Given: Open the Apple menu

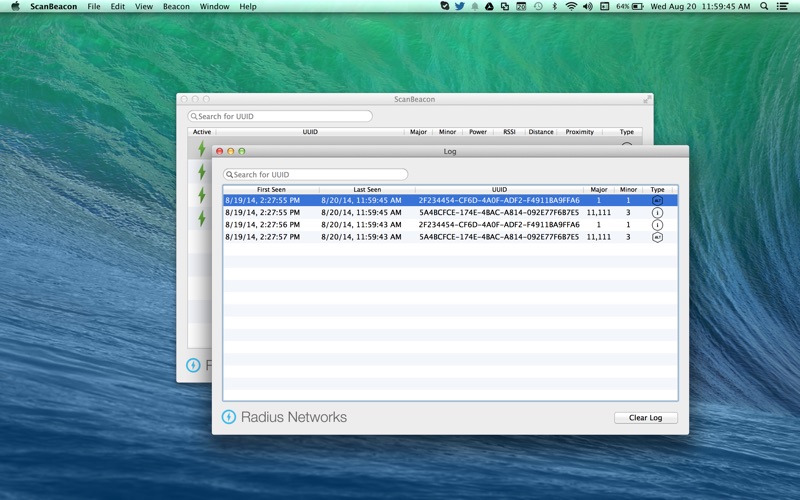Looking at the screenshot, I should coord(15,6).
